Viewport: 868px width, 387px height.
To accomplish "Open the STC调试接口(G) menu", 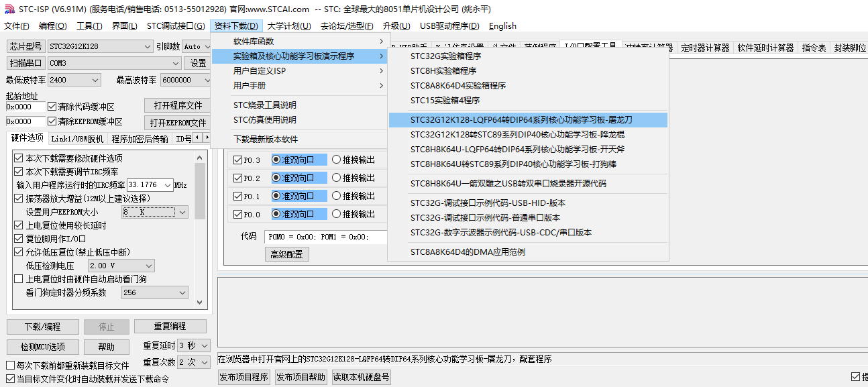I will pos(176,26).
